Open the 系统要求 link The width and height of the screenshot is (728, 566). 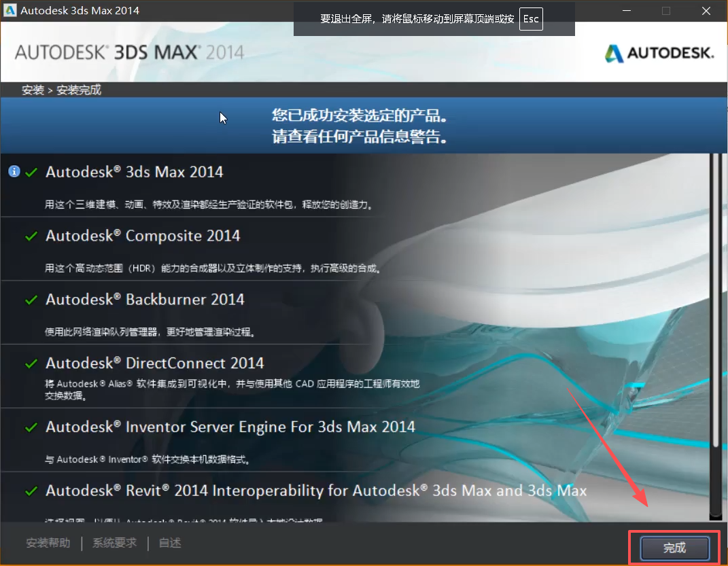coord(114,544)
